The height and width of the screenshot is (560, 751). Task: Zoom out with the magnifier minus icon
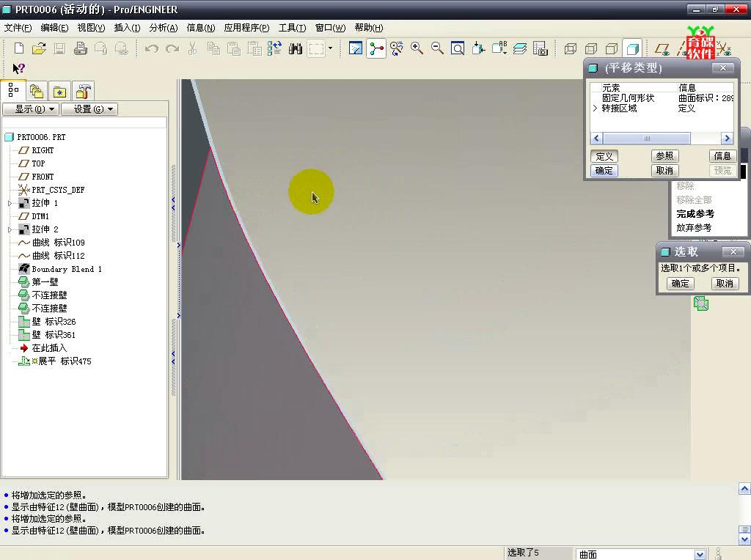(437, 48)
